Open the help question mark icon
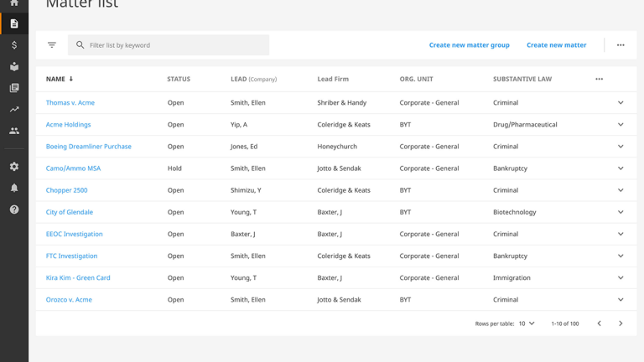The image size is (644, 362). click(14, 209)
